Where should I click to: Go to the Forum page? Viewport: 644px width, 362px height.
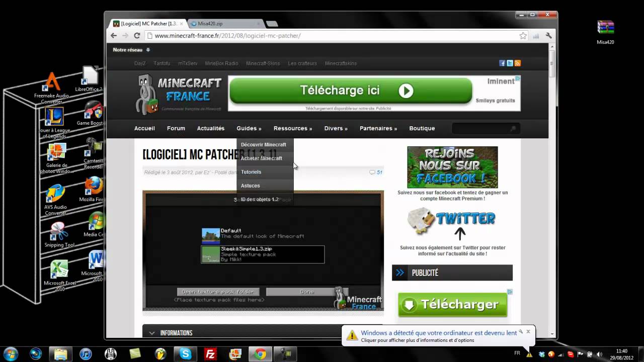click(176, 128)
